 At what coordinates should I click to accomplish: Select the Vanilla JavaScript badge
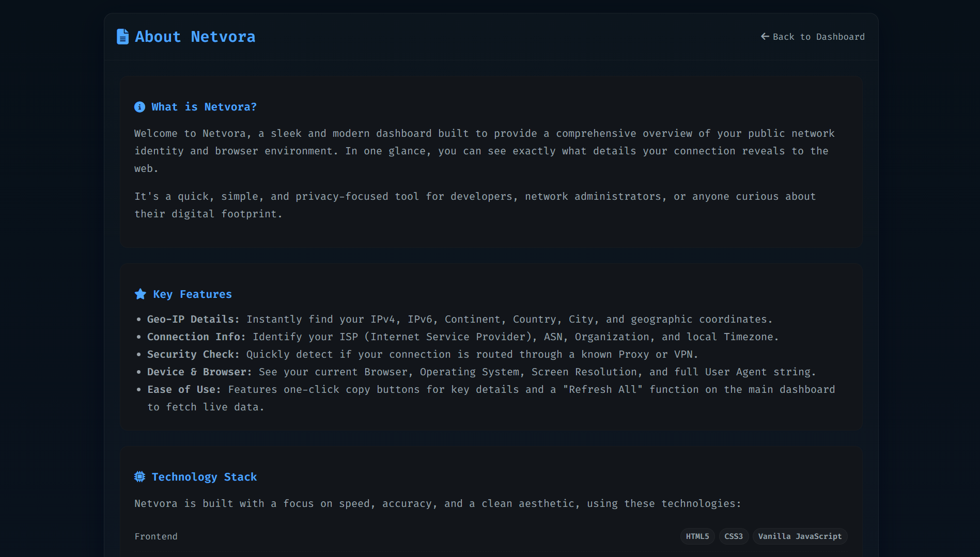click(x=799, y=536)
